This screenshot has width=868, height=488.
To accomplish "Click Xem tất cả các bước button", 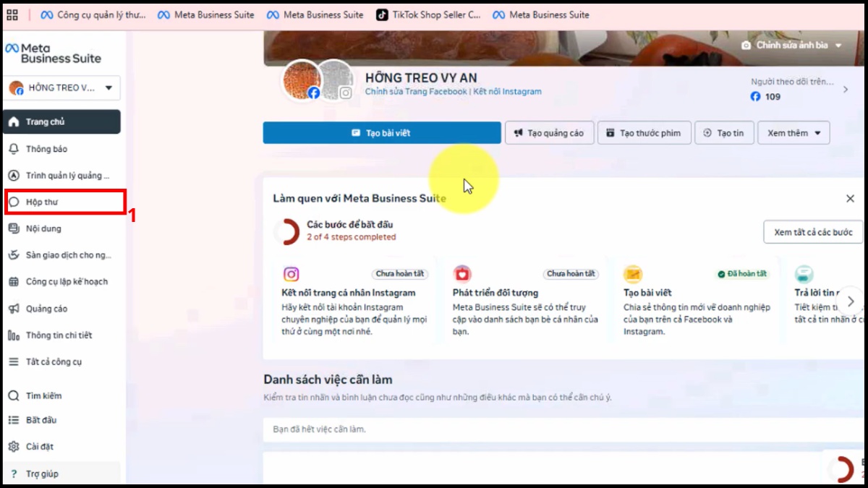I will tap(813, 232).
